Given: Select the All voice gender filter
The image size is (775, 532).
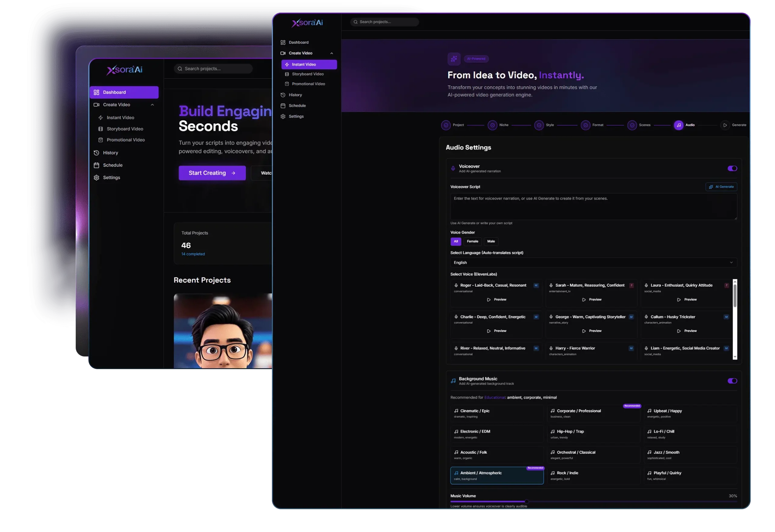Looking at the screenshot, I should pyautogui.click(x=456, y=242).
